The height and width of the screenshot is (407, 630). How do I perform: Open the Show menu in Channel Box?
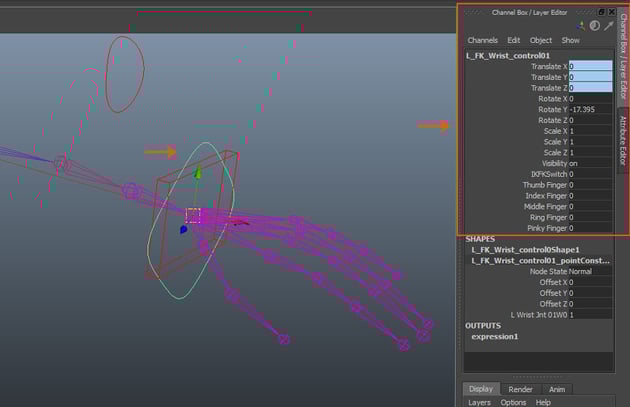click(570, 40)
